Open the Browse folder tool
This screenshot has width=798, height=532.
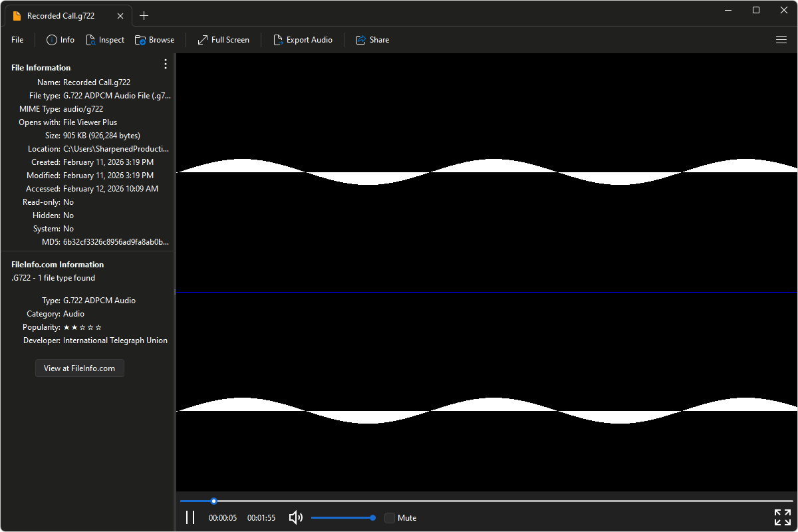(140, 40)
